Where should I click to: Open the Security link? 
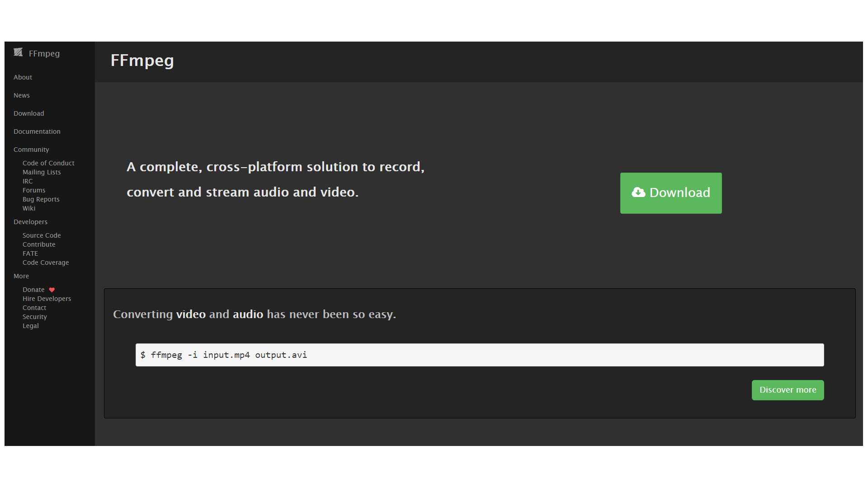tap(35, 317)
